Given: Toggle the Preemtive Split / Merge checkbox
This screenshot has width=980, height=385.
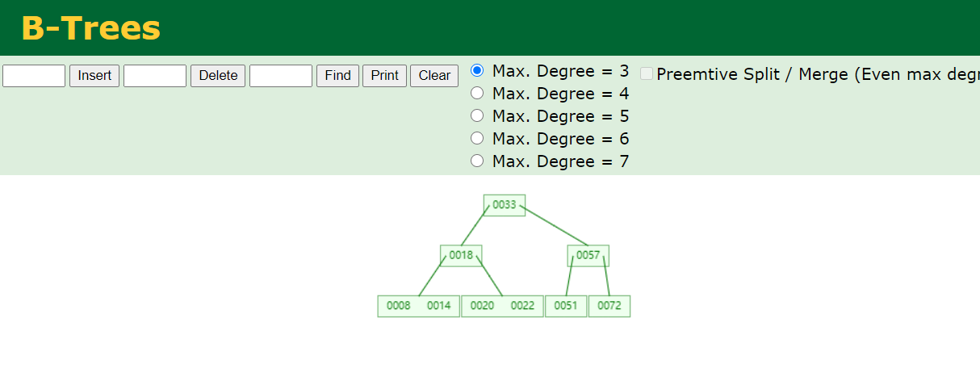Looking at the screenshot, I should click(x=647, y=73).
